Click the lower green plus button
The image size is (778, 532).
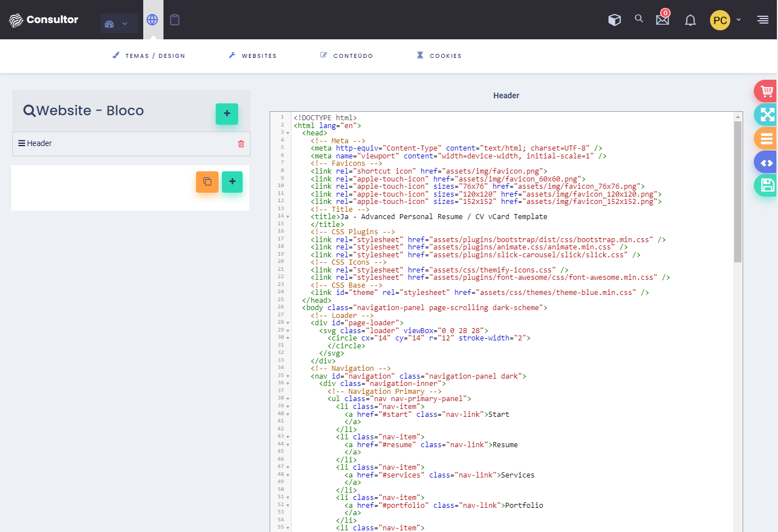click(232, 181)
